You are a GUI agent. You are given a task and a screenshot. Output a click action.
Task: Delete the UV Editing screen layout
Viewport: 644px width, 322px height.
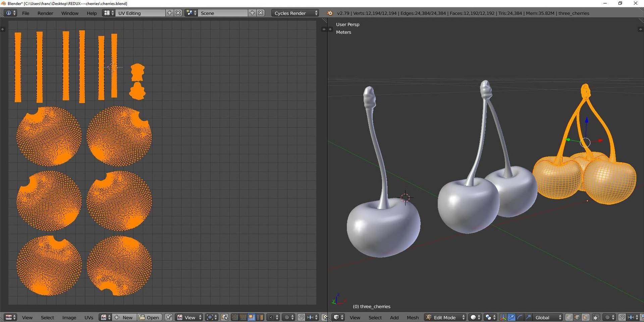pos(178,13)
